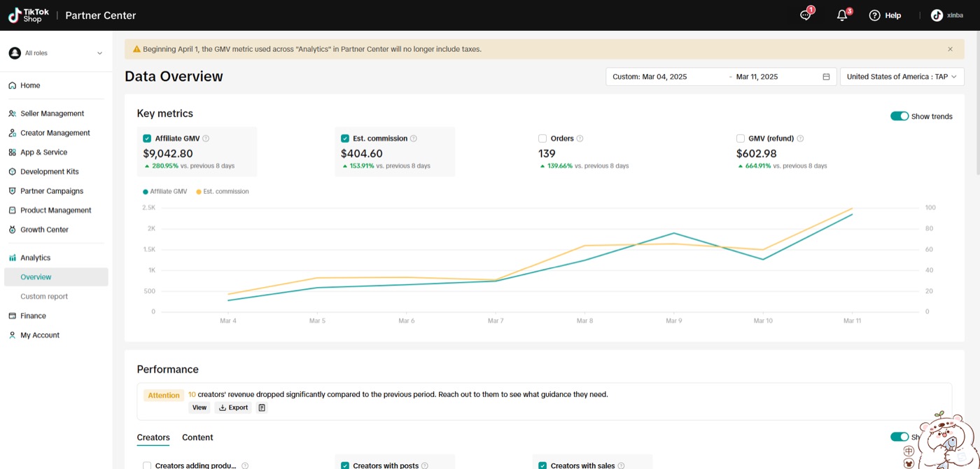Click the start date Mar 04, 2025 field
The width and height of the screenshot is (980, 469).
click(x=665, y=77)
